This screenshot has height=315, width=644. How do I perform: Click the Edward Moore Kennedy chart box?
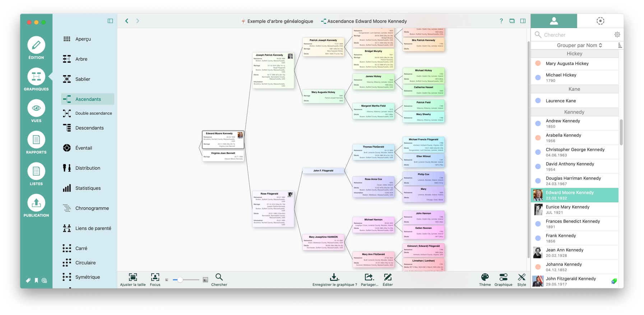223,140
